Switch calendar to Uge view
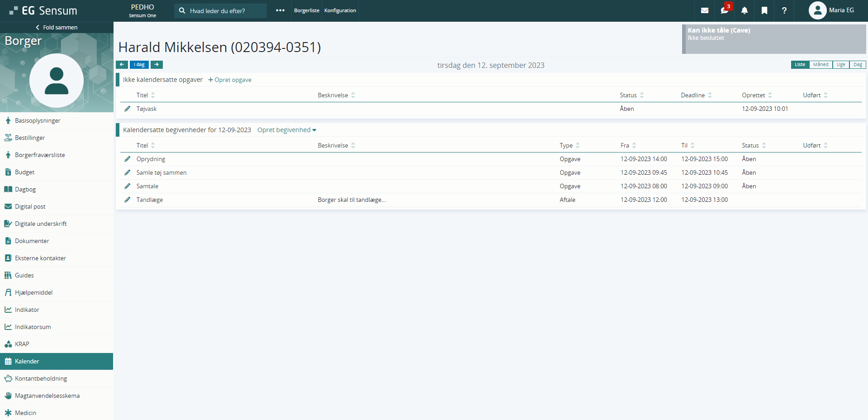 coord(840,65)
